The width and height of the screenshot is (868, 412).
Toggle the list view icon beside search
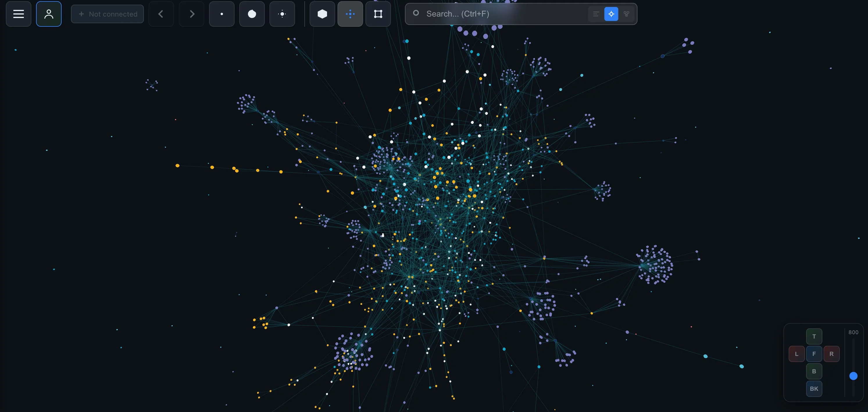pos(596,14)
